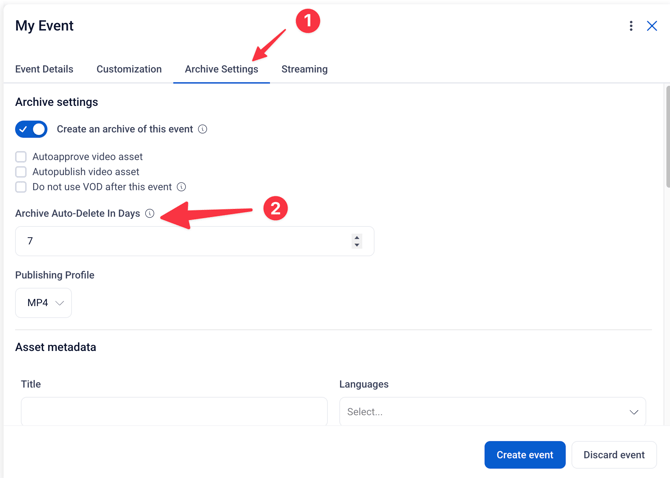Check Autoapprove video asset
The height and width of the screenshot is (478, 670).
coord(21,157)
